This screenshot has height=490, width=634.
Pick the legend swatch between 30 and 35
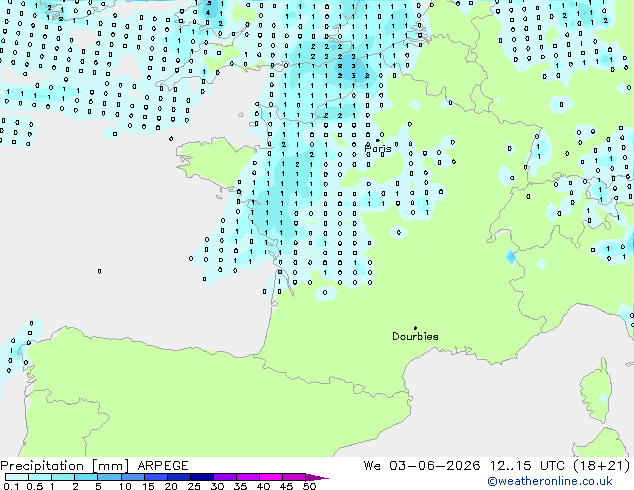224,477
